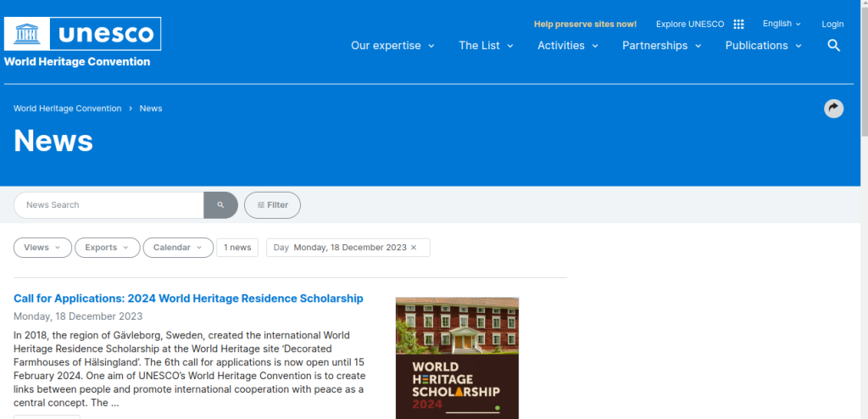Click the unesco wordmark in the header

[x=106, y=34]
